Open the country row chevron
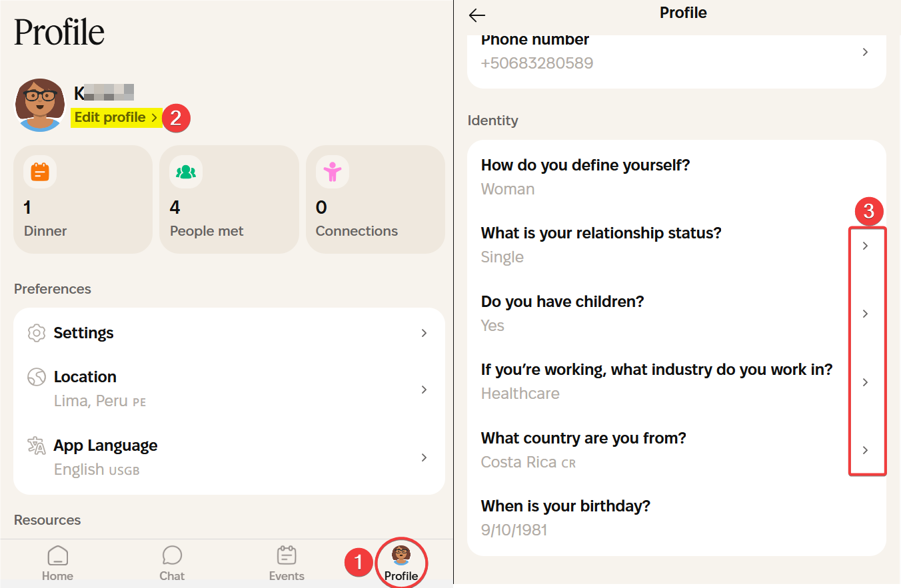Screen dimensions: 901x588 865,450
